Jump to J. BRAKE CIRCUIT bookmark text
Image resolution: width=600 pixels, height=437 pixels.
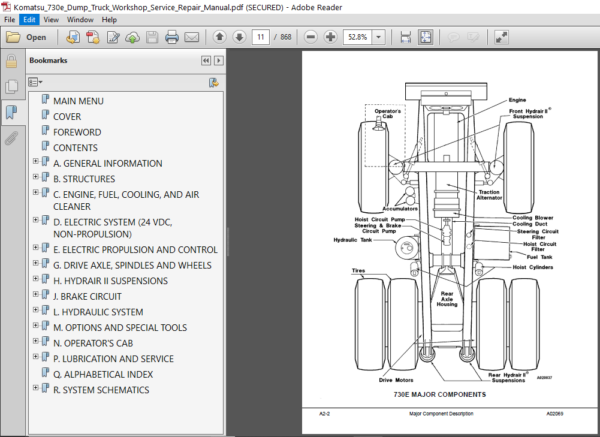[x=87, y=297]
